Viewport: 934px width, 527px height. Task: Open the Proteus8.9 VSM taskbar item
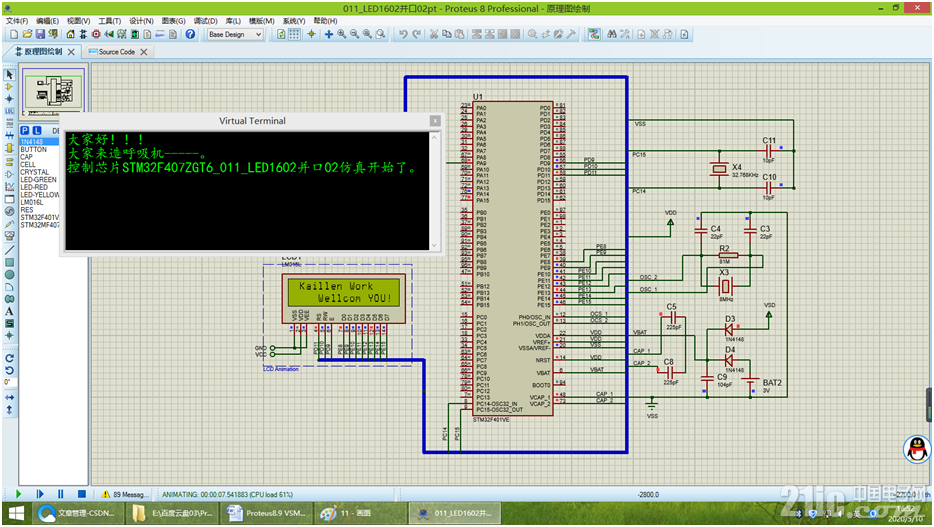tap(266, 513)
